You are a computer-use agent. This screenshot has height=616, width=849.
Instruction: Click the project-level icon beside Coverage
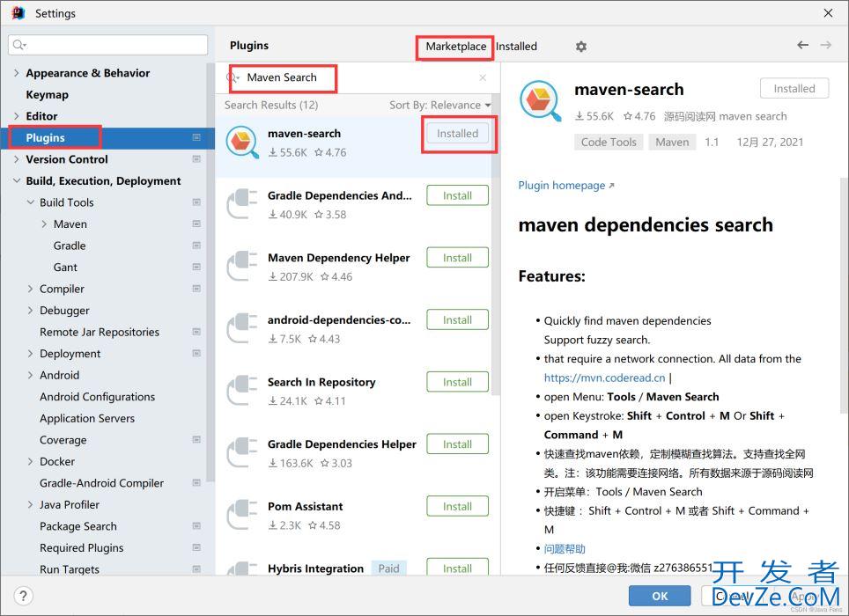(x=196, y=440)
